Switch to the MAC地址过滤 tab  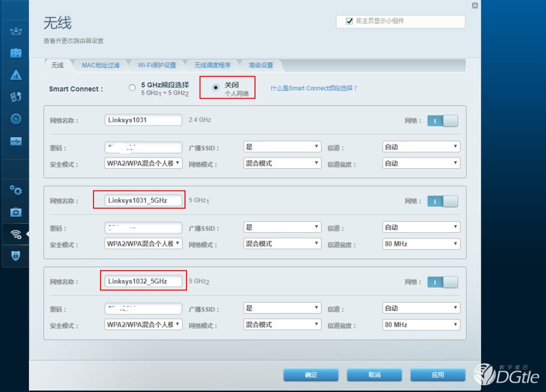tap(101, 65)
